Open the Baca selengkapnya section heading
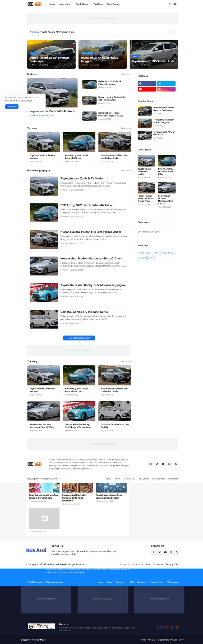203x644 pixels. tap(39, 171)
